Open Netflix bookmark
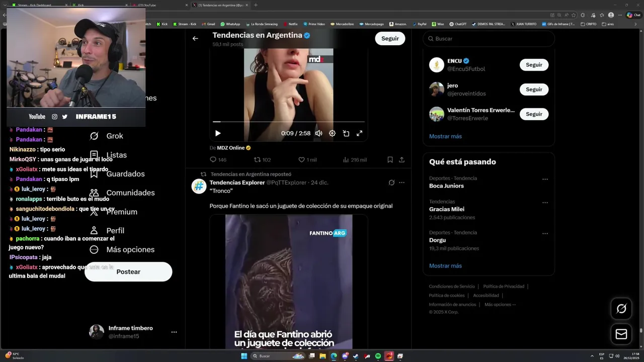The image size is (644, 362). click(290, 24)
